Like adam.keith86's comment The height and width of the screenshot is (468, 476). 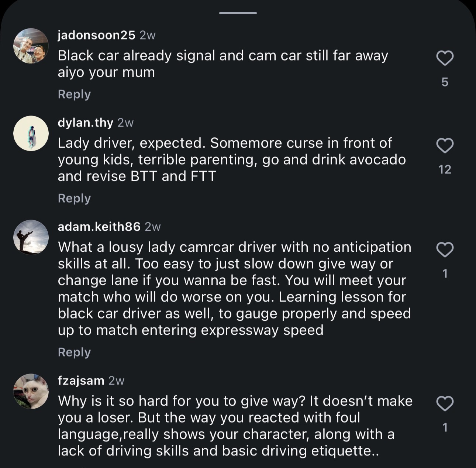(445, 250)
